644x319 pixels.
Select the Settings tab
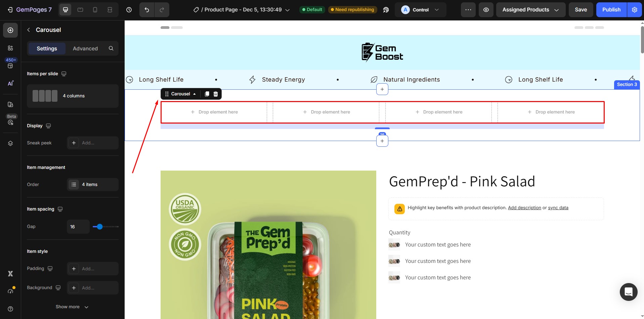click(x=47, y=49)
